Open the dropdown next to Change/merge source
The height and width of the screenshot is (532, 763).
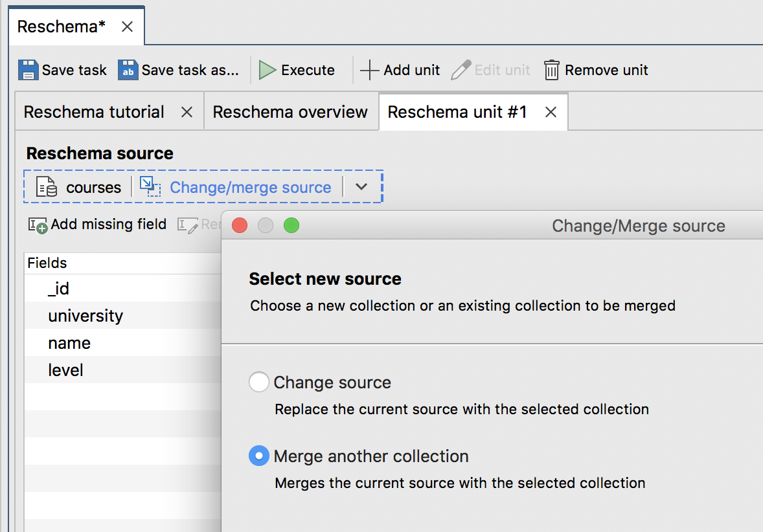tap(362, 186)
